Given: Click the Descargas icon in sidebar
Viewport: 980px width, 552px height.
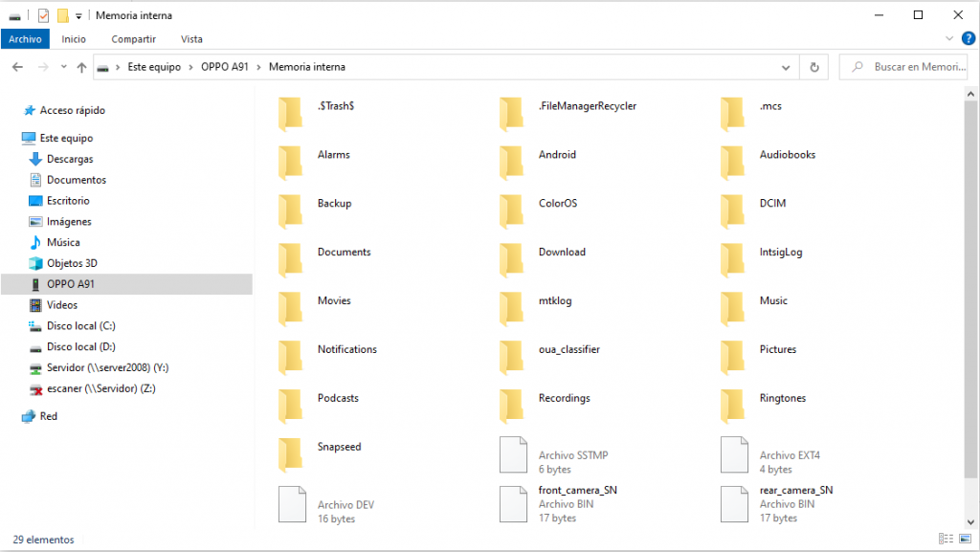Looking at the screenshot, I should (35, 159).
